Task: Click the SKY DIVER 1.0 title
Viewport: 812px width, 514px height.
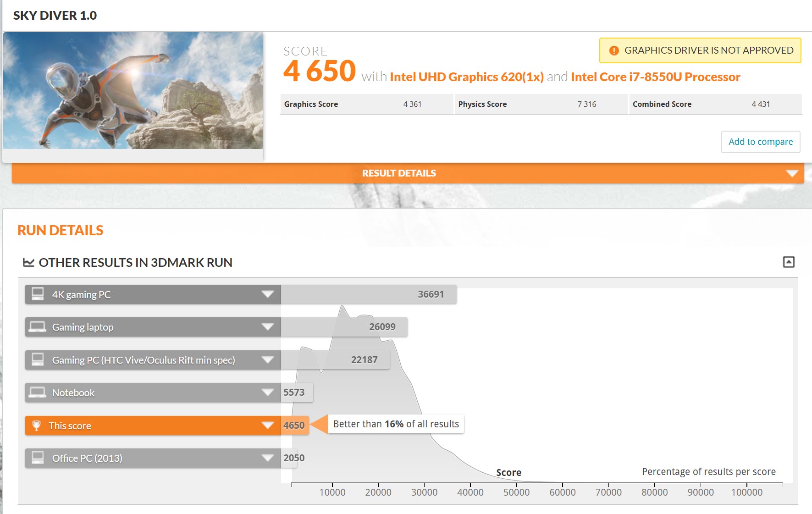Action: pyautogui.click(x=55, y=16)
